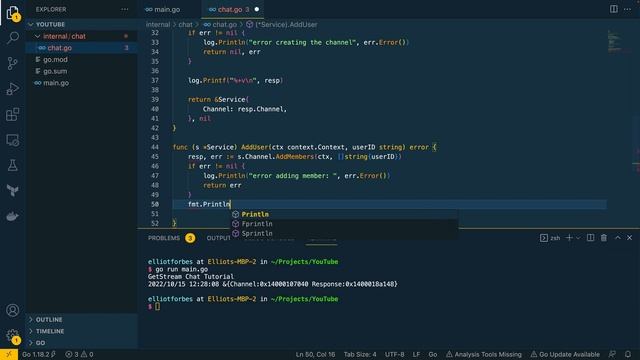
Task: Show errors and warnings count in the status bar
Action: click(80, 354)
